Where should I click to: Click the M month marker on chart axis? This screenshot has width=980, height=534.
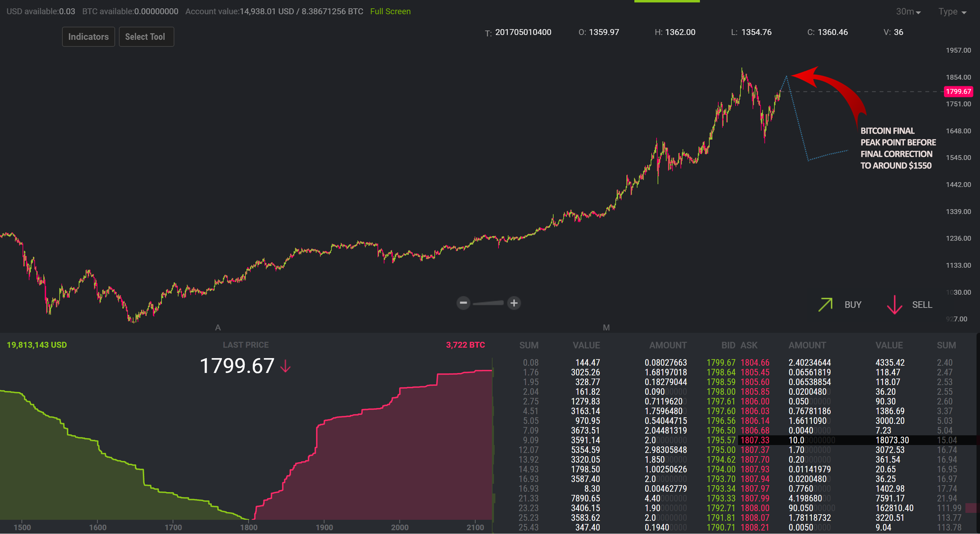click(x=606, y=327)
